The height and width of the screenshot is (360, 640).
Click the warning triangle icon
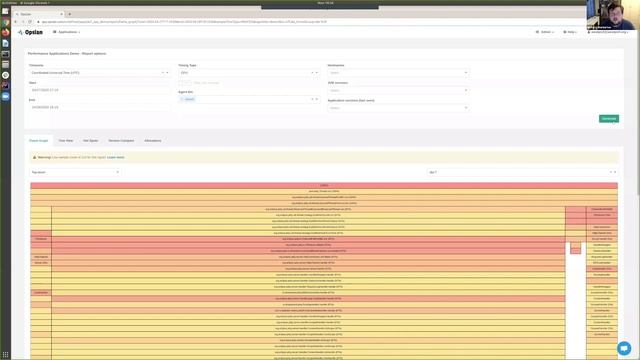34,157
